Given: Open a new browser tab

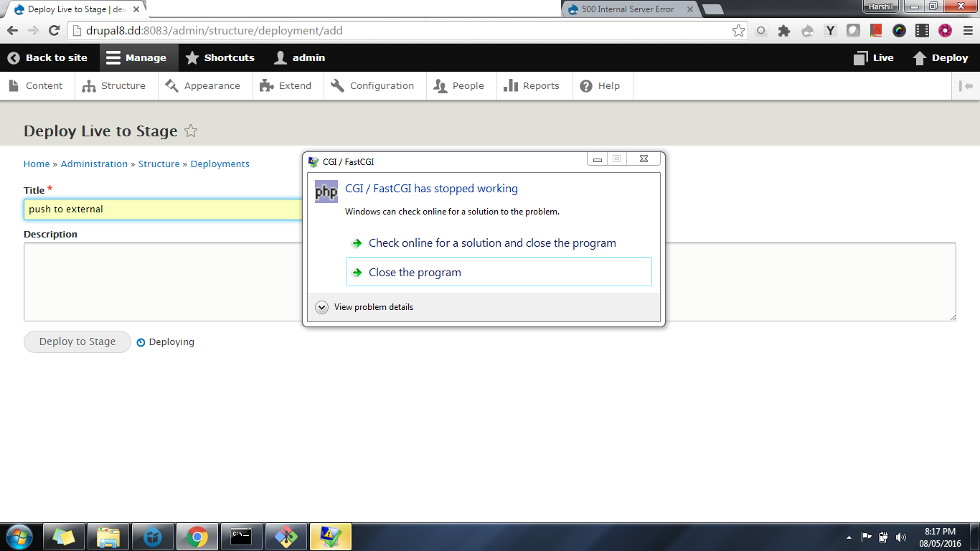Looking at the screenshot, I should point(712,9).
